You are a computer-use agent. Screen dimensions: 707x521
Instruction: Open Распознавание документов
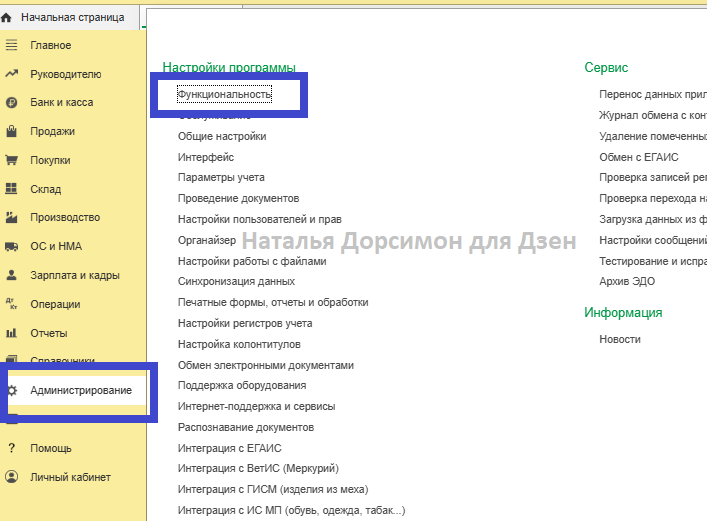click(246, 428)
